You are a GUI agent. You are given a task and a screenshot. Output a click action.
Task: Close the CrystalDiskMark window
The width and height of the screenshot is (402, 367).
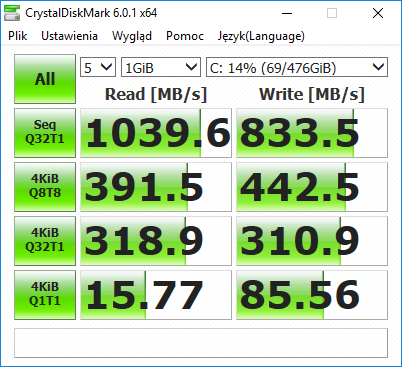pos(378,13)
